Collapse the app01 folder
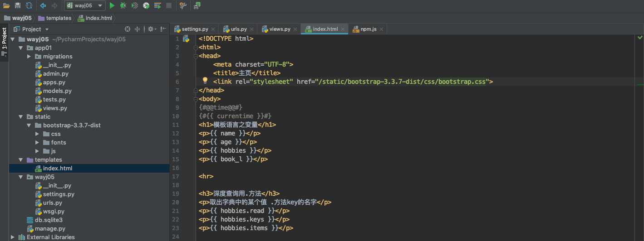644x241 pixels. (21, 48)
